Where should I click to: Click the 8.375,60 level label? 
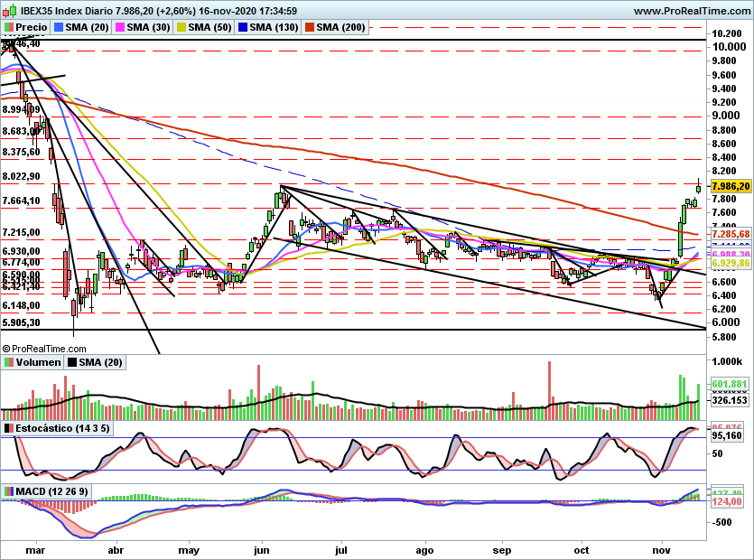pyautogui.click(x=21, y=152)
